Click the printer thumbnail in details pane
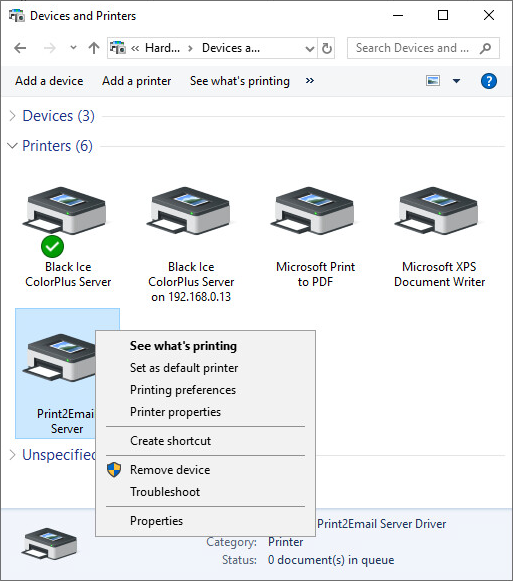Screen dimensions: 513x581 [50, 544]
